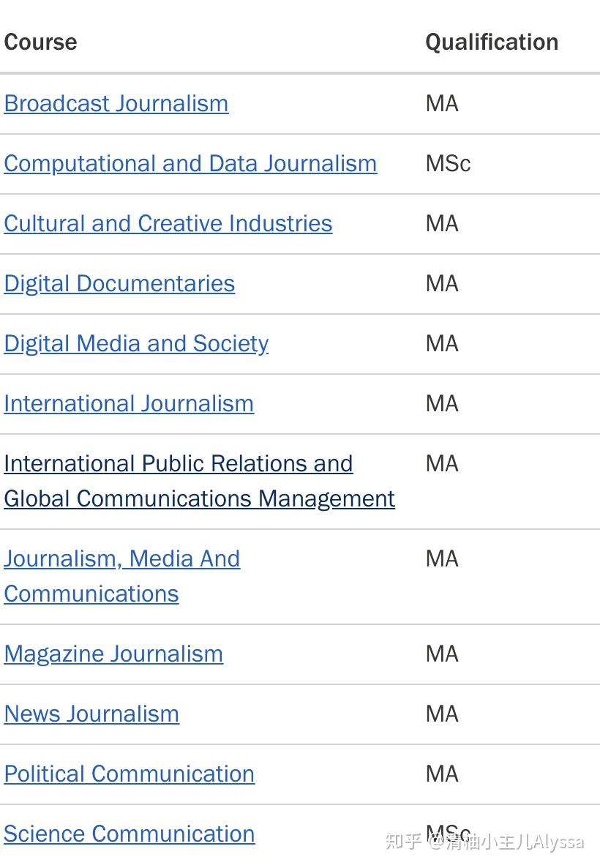Click the MA cell beside Political Communication
This screenshot has width=600, height=868.
[x=442, y=774]
